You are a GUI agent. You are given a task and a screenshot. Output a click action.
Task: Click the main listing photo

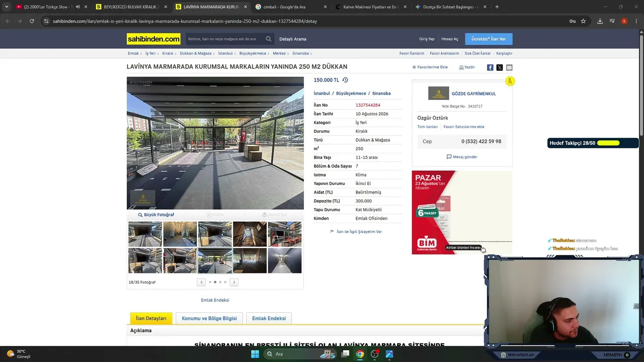pyautogui.click(x=215, y=143)
